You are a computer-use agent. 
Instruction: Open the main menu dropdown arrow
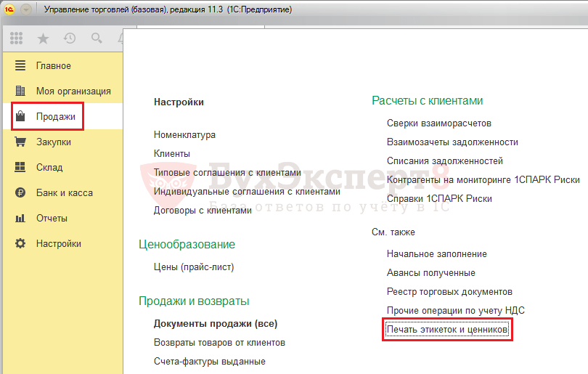coord(26,9)
